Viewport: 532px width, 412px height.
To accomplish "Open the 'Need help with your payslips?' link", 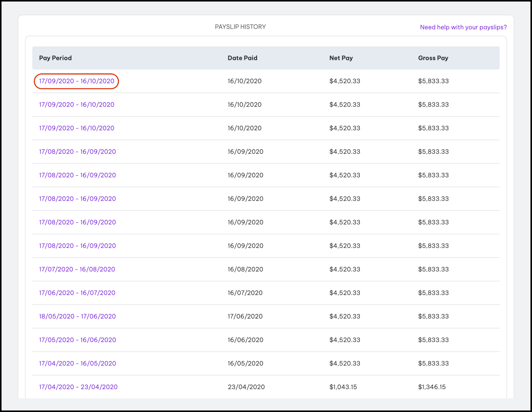I will point(463,27).
